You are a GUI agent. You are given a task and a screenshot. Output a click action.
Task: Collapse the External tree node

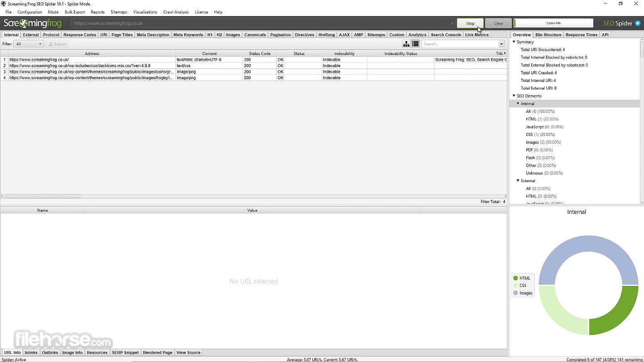coord(518,181)
